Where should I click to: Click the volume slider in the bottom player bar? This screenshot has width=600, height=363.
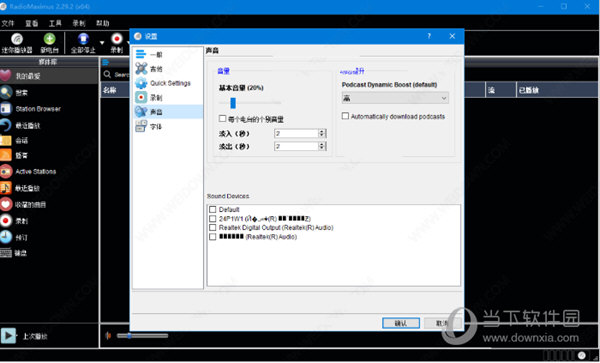point(142,335)
